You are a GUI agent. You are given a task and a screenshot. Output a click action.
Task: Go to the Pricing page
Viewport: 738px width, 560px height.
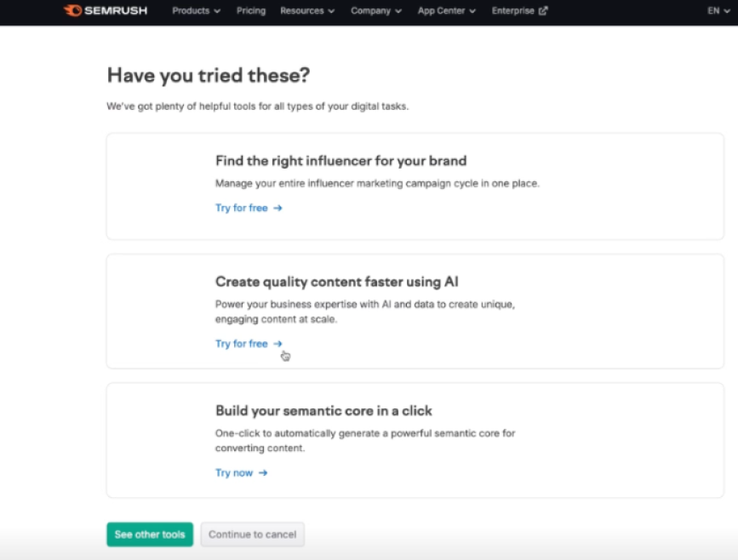[251, 11]
